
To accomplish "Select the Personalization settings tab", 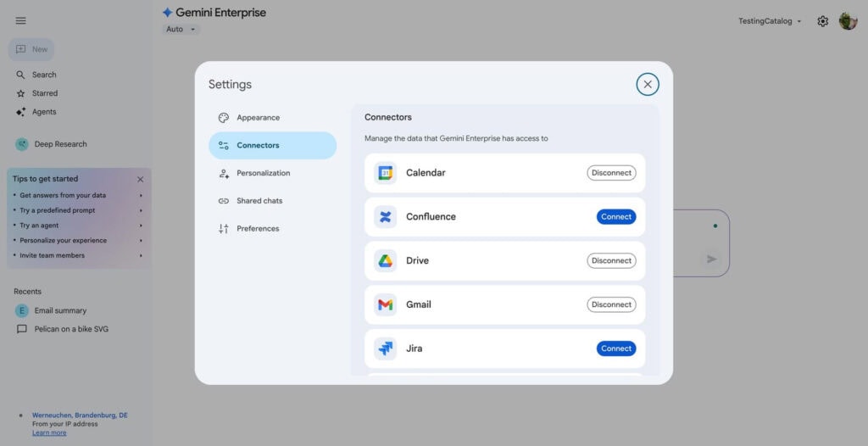I will [263, 173].
